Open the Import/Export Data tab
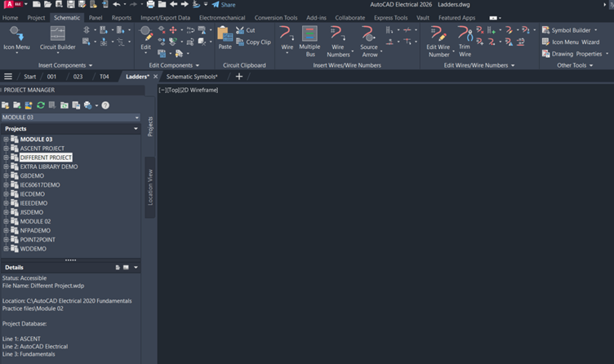The width and height of the screenshot is (614, 364). click(165, 18)
